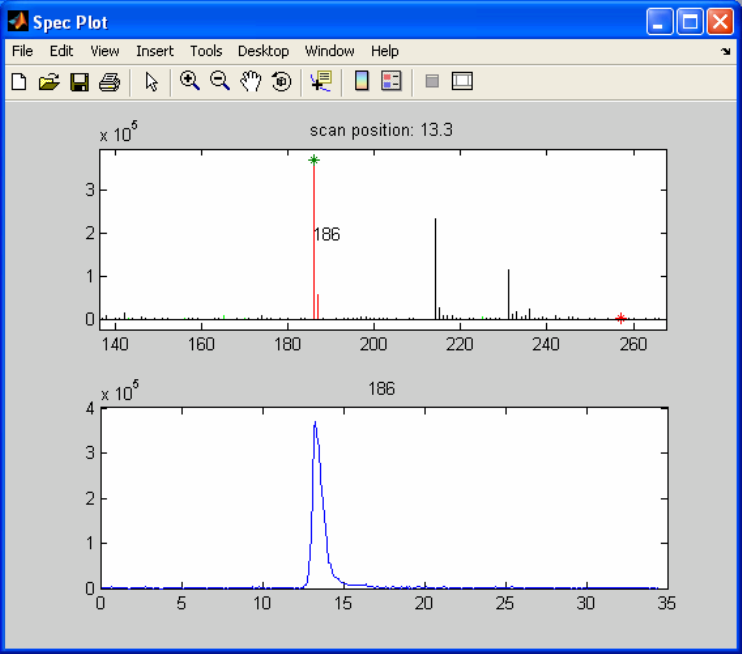
Task: Activate the Zoom In magnifier tool
Action: [189, 81]
